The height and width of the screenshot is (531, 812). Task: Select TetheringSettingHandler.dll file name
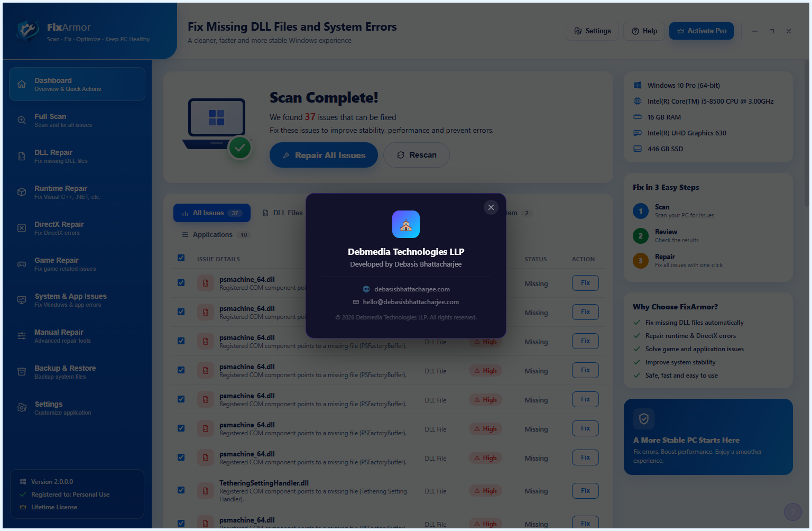click(264, 483)
